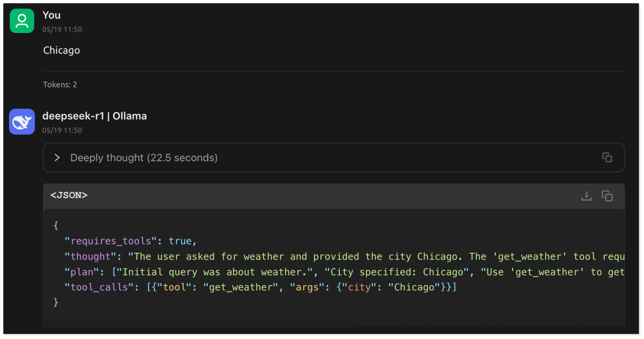Click the closing curly brace in code
The height and width of the screenshot is (339, 644).
pos(56,302)
